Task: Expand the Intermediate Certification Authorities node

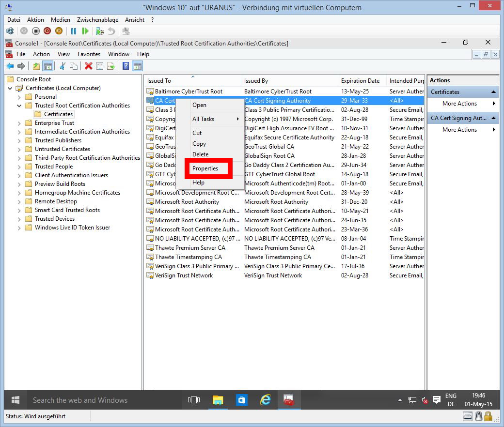Action: coord(19,132)
